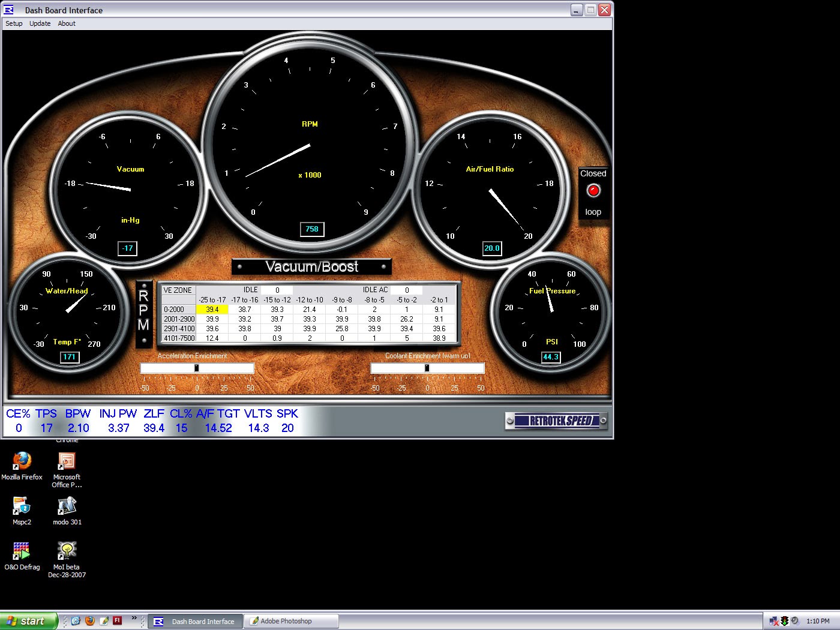Viewport: 840px width, 630px height.
Task: Open the About menu
Action: pos(66,23)
